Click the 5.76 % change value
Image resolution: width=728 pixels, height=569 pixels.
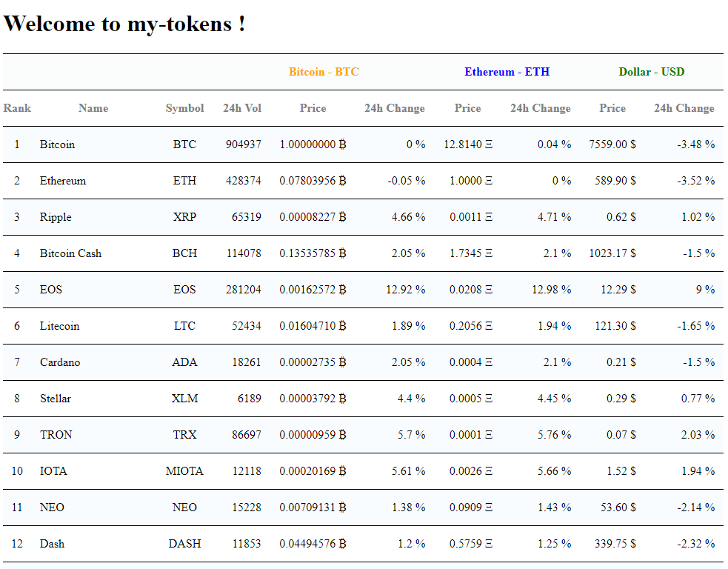point(555,434)
